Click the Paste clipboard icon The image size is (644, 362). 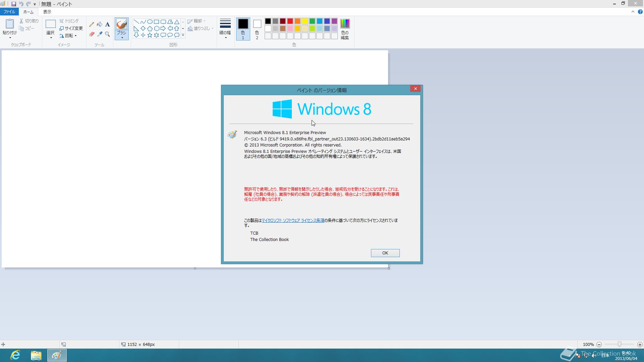click(9, 23)
